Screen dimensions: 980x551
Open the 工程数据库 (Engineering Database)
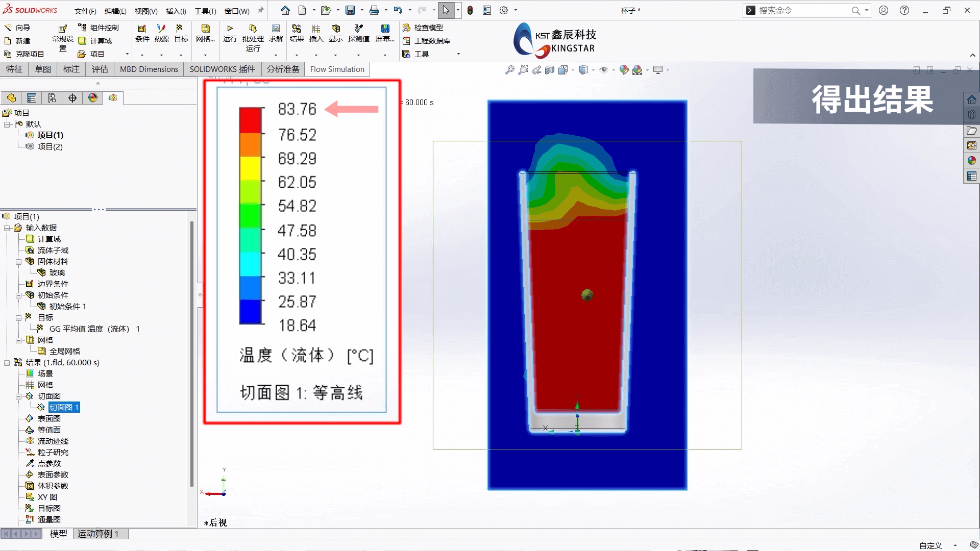[432, 41]
